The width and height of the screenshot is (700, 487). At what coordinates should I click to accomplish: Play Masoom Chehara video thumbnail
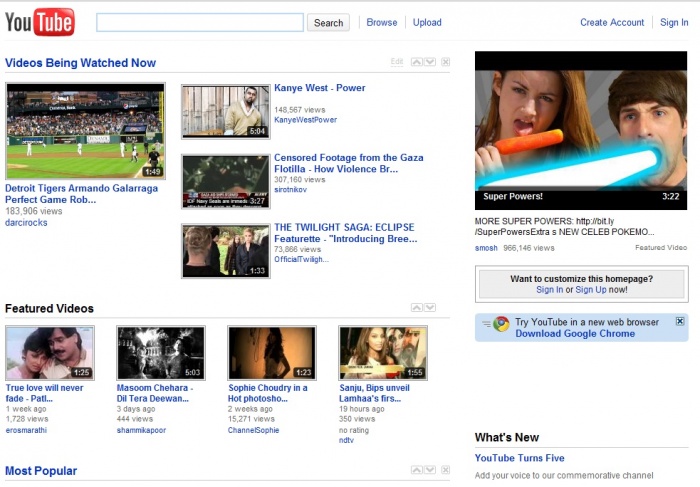tap(161, 353)
